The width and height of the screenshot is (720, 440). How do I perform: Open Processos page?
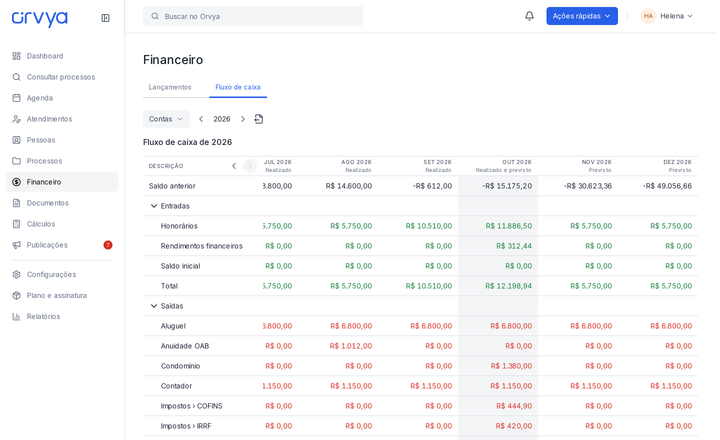click(62, 161)
